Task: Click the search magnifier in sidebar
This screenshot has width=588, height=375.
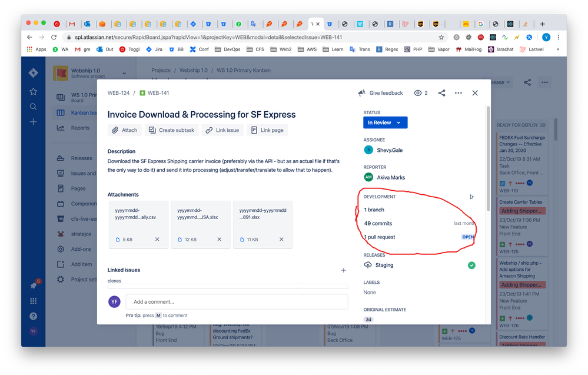Action: 34,107
